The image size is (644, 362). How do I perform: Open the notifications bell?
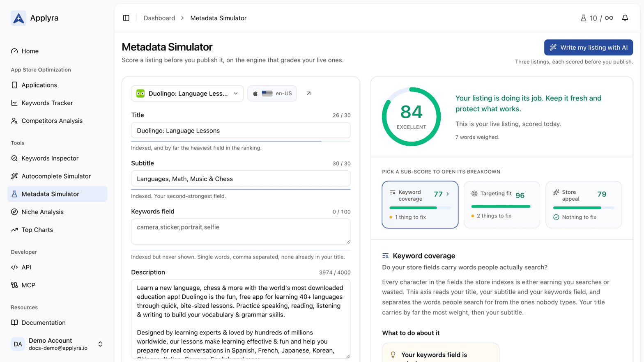coord(625,18)
